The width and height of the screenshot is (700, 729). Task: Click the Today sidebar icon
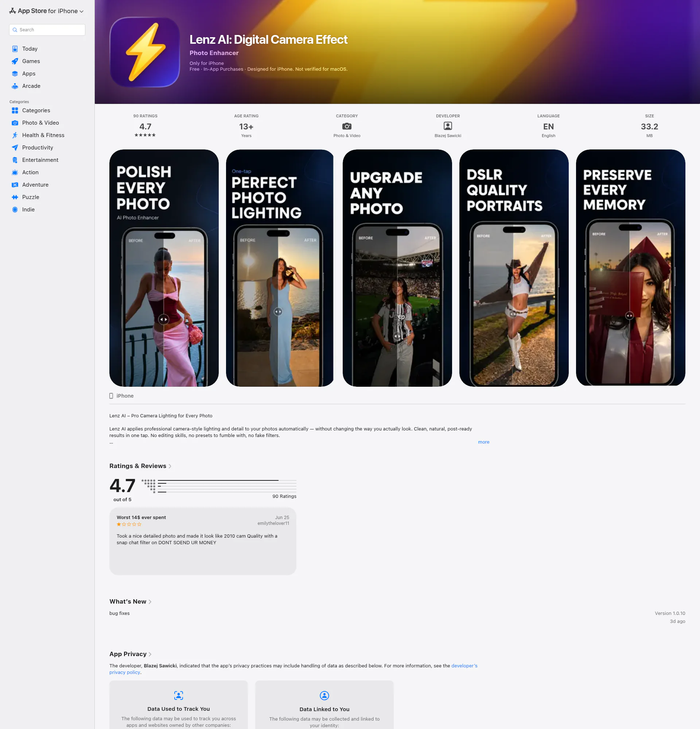[15, 49]
